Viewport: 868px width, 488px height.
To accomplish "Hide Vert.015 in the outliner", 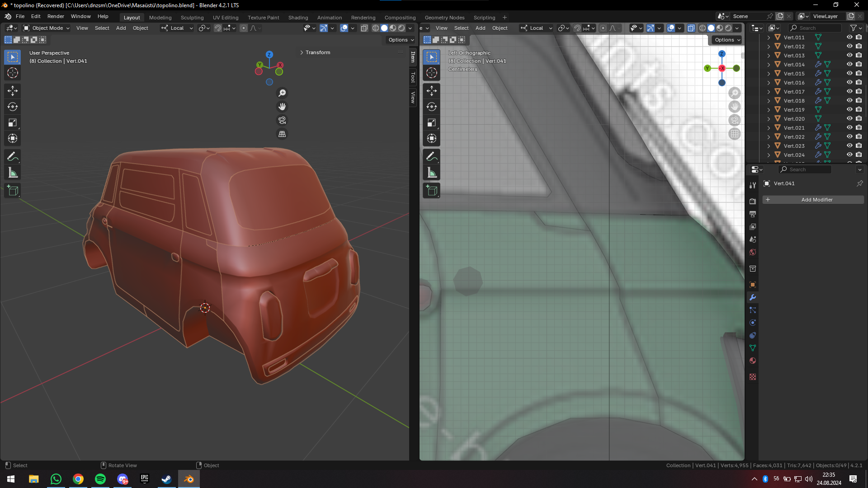I will (x=849, y=73).
